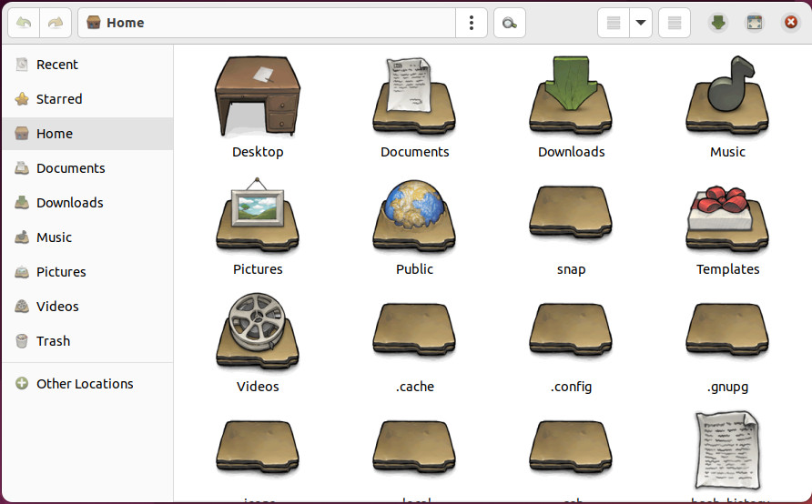The image size is (812, 504).
Task: Select the .config folder icon
Action: coord(571,330)
